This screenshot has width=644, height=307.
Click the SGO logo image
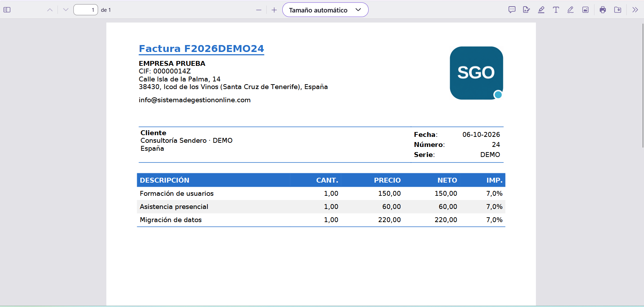(x=476, y=73)
